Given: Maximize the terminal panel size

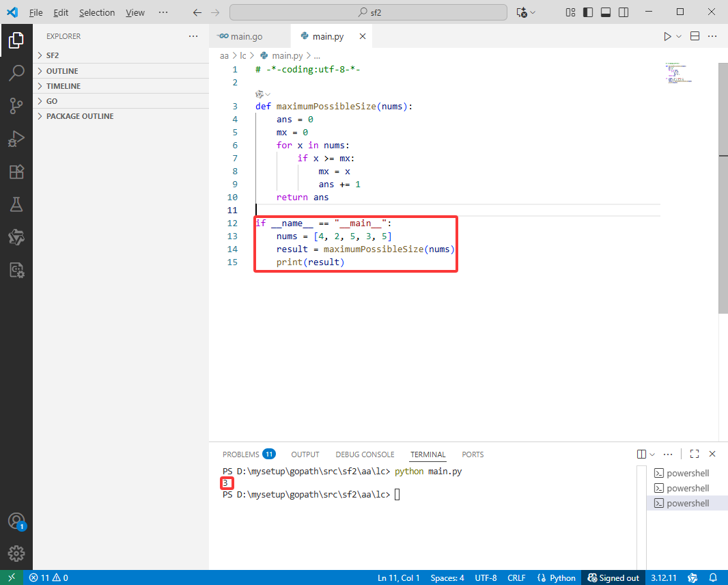Looking at the screenshot, I should [x=695, y=454].
